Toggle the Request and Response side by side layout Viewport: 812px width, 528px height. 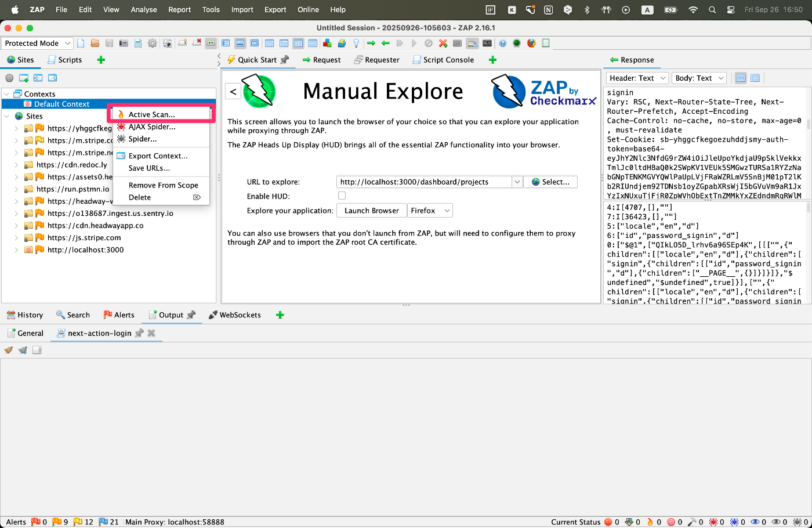(298, 43)
